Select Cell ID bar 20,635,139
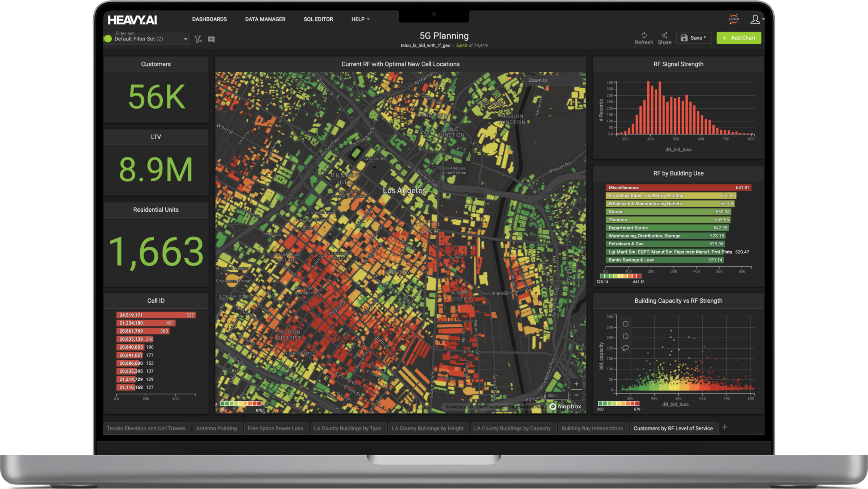 pos(135,339)
